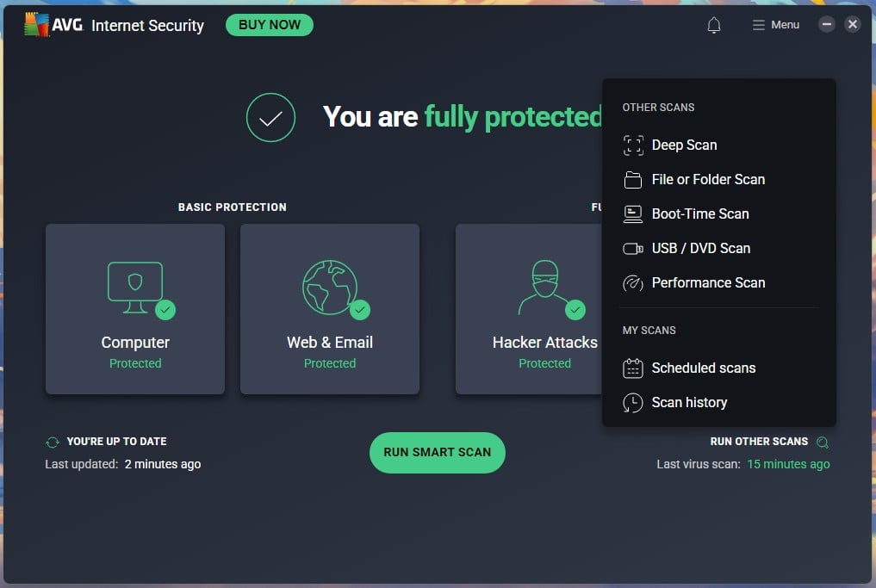Open the hamburger Menu
Image resolution: width=876 pixels, height=588 pixels.
tap(775, 25)
